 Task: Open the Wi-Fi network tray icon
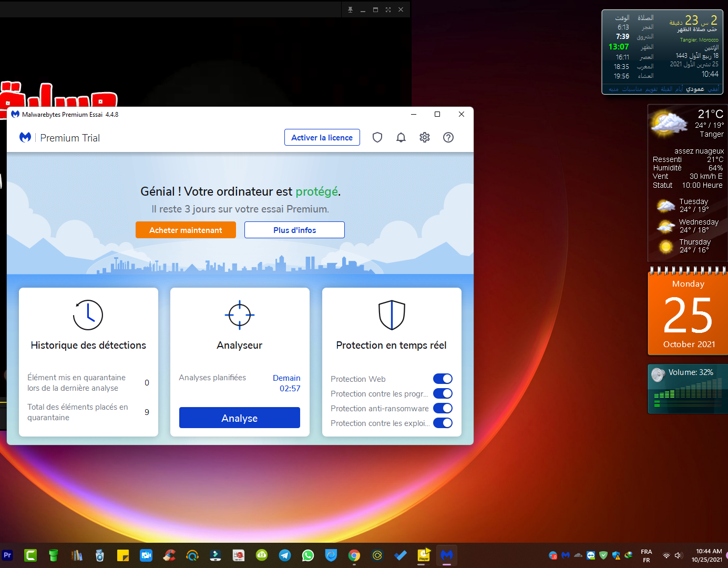[x=666, y=555]
